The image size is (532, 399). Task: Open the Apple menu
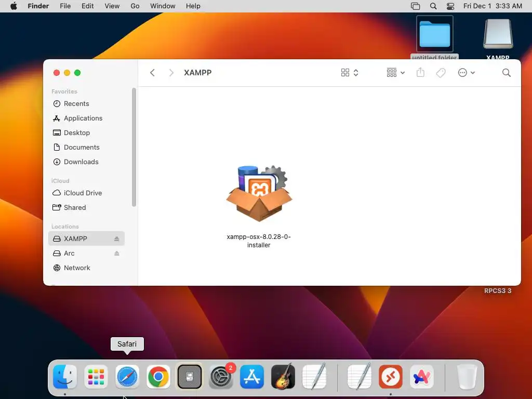click(x=14, y=6)
